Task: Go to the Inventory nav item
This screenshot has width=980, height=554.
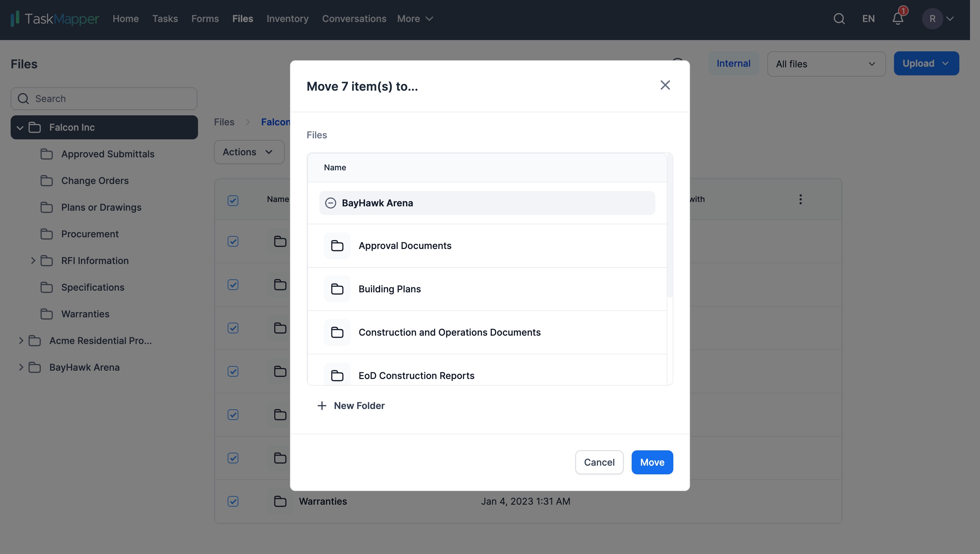Action: (x=288, y=19)
